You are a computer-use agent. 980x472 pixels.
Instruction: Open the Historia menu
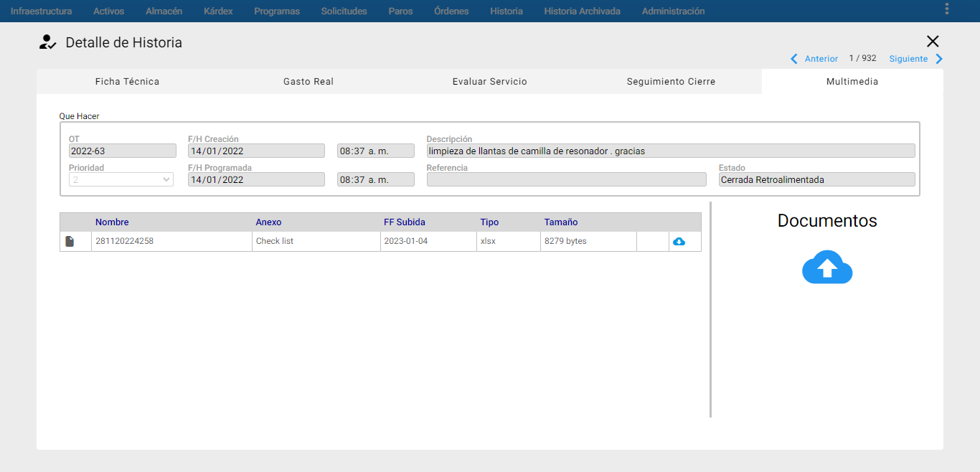tap(507, 11)
